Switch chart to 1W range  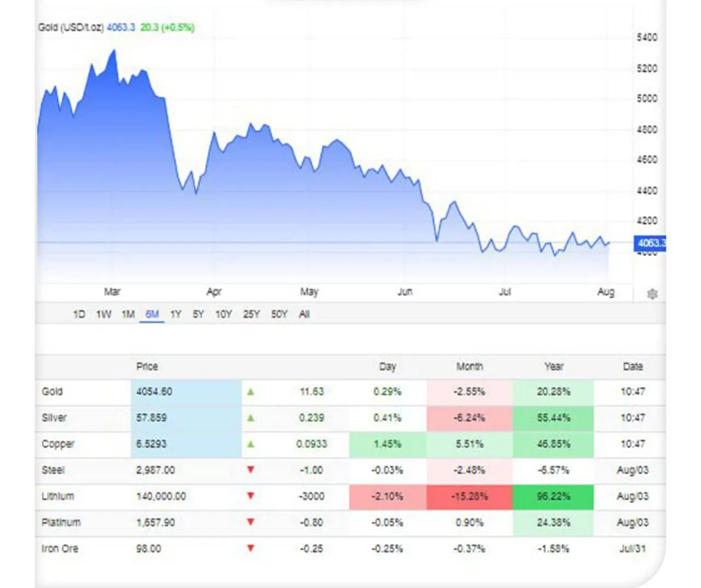coord(104,314)
